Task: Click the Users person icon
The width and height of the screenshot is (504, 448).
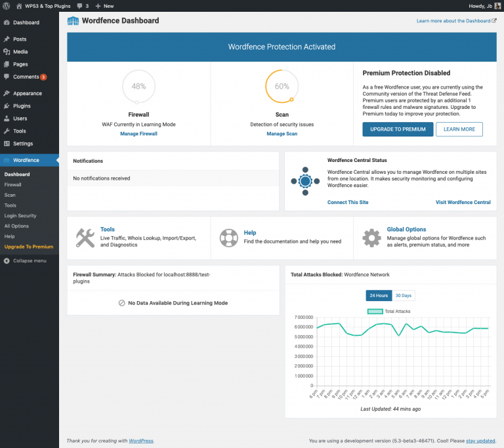Action: (x=7, y=118)
